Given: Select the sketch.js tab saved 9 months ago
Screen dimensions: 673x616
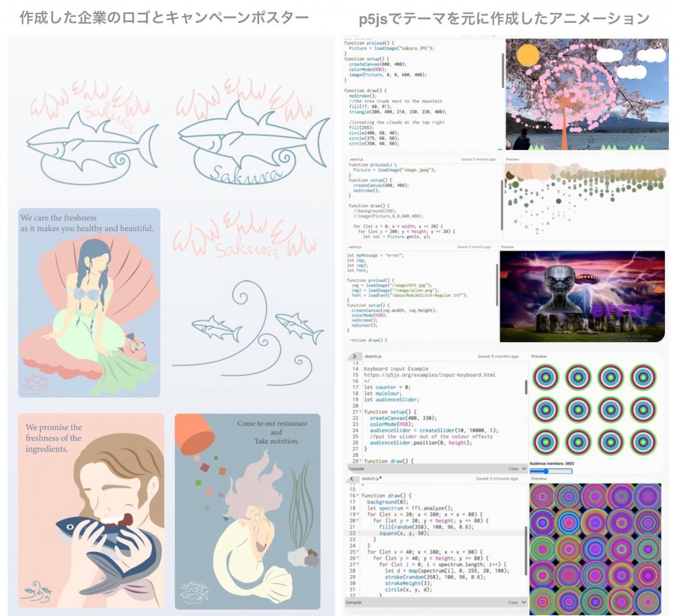Looking at the screenshot, I should pos(374,356).
